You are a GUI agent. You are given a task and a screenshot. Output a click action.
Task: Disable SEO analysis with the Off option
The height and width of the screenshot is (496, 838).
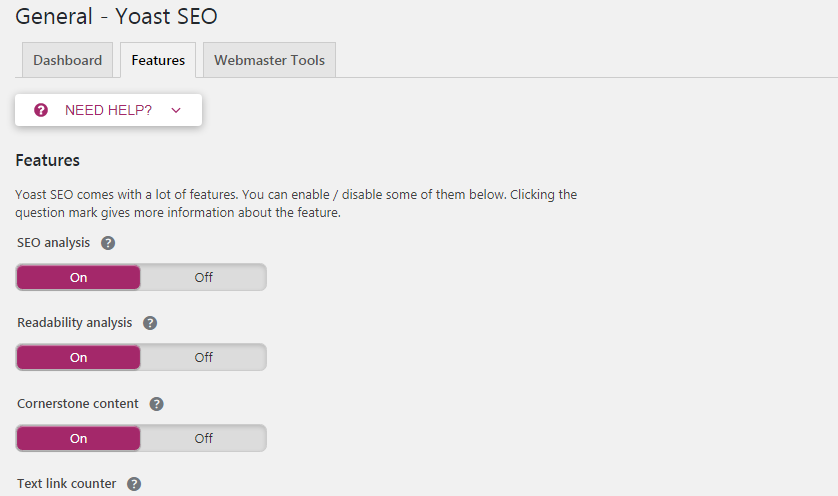coord(204,277)
